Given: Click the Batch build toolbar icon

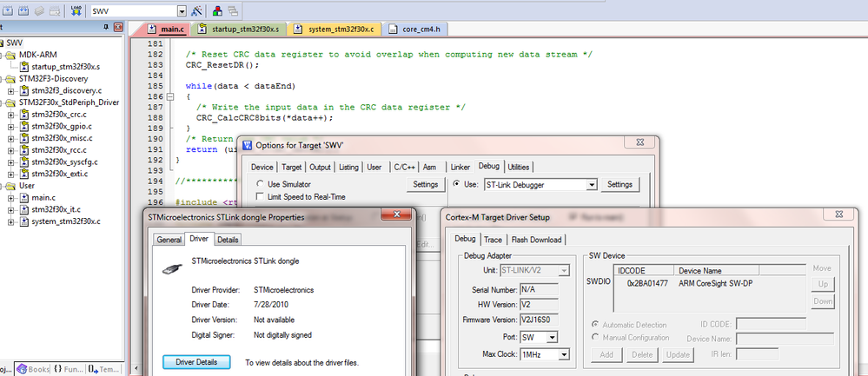Looking at the screenshot, I should (x=39, y=10).
